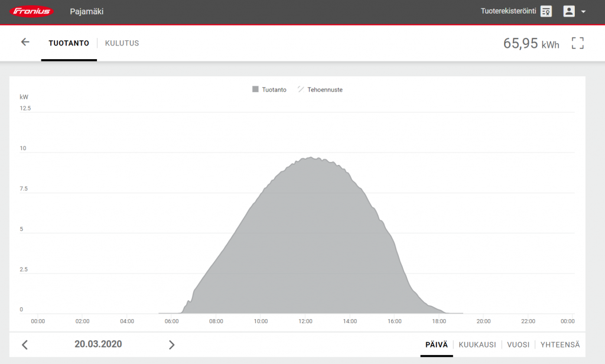Open date picker at 20.03.2020
605x364 pixels.
[x=98, y=344]
